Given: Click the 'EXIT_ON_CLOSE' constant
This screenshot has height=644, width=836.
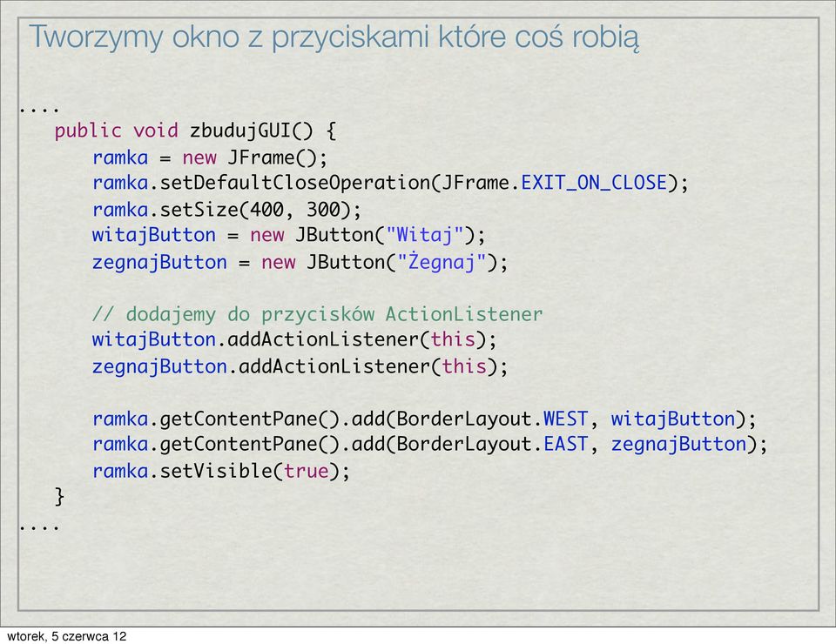Looking at the screenshot, I should [x=594, y=184].
